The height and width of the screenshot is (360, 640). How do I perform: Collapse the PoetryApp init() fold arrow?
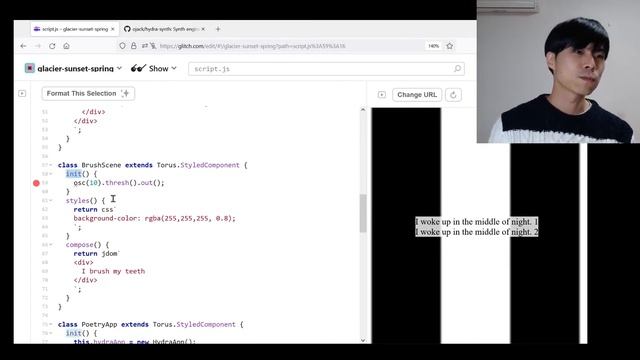(x=51, y=333)
